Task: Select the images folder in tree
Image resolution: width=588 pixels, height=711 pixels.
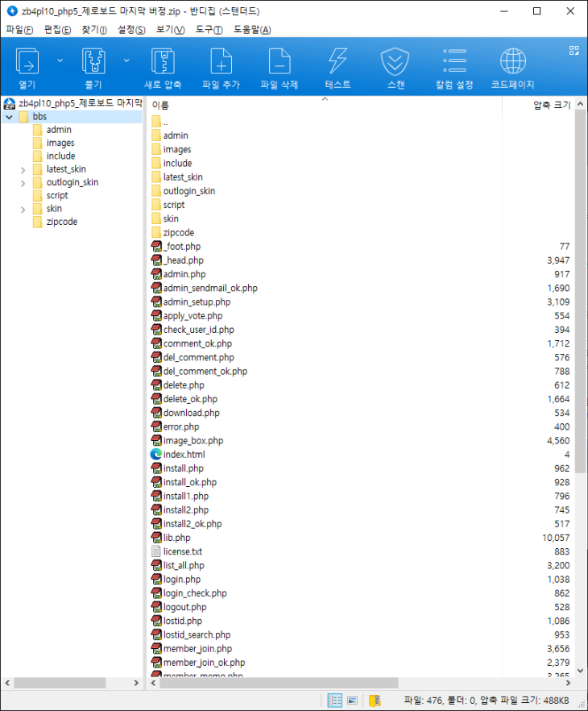Action: click(x=60, y=143)
